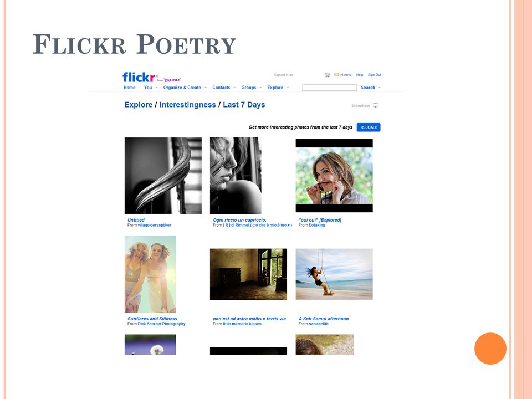
Task: Open the A Koh Samui afternoon thumbnail
Action: pos(334,274)
